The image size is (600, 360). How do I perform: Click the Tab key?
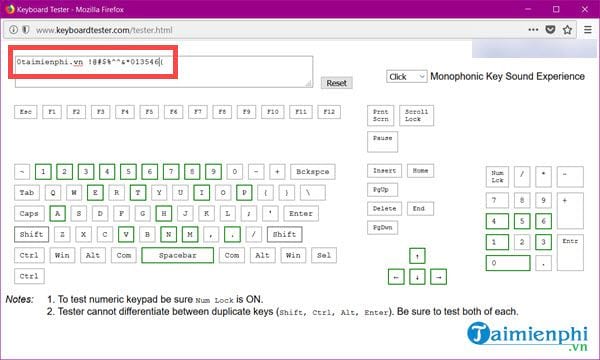tap(27, 193)
